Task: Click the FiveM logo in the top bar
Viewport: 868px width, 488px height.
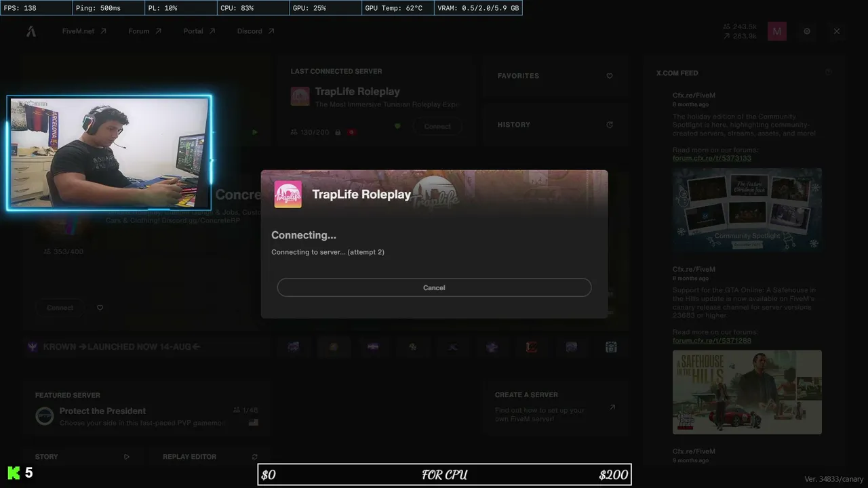Action: tap(31, 31)
